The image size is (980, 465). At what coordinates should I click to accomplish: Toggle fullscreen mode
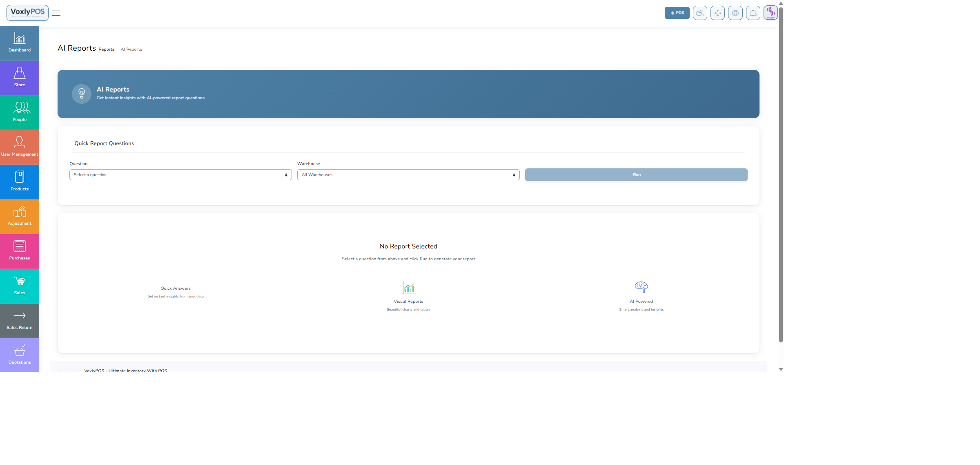point(717,13)
